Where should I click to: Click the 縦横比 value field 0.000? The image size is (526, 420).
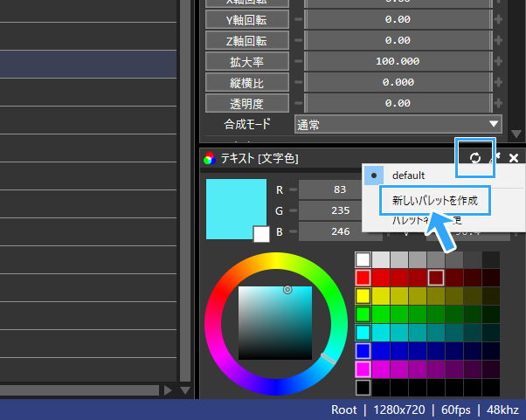pyautogui.click(x=398, y=82)
